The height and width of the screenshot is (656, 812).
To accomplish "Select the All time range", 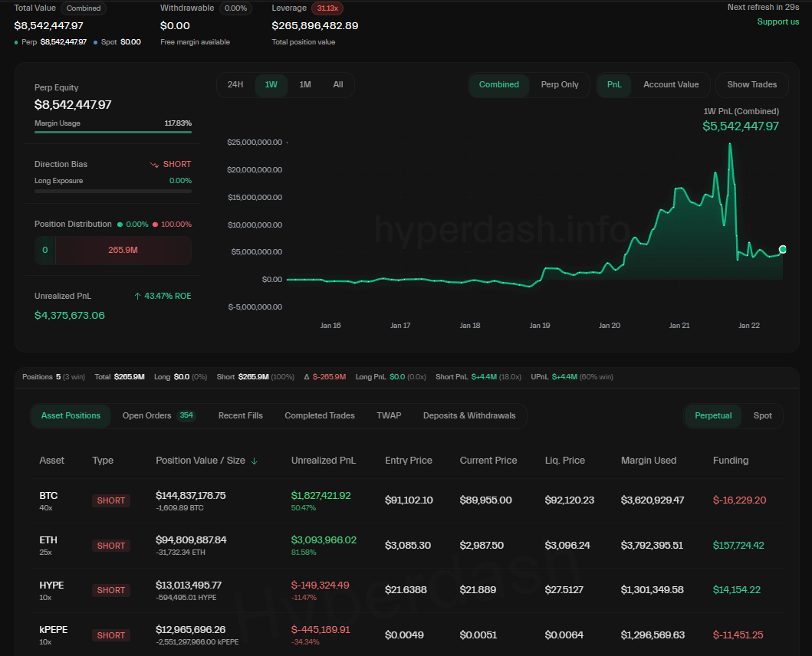I will click(338, 84).
